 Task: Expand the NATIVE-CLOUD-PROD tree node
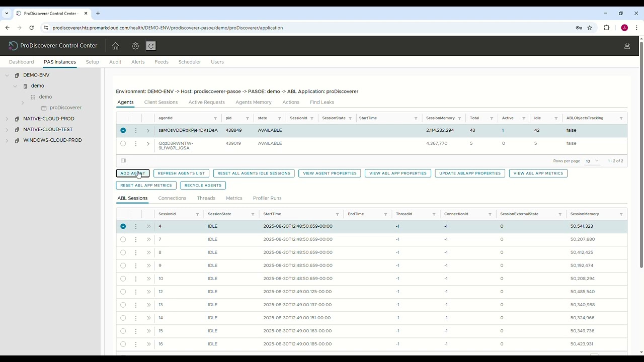7,119
